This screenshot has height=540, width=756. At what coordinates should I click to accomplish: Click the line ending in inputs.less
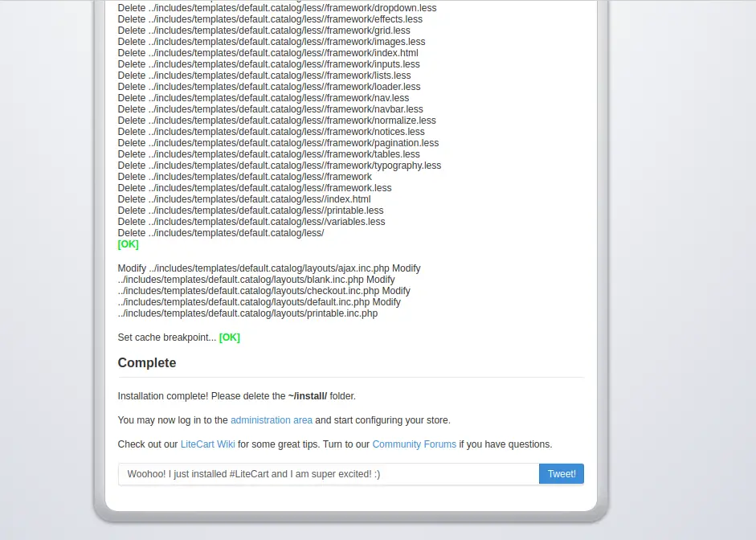tap(268, 64)
